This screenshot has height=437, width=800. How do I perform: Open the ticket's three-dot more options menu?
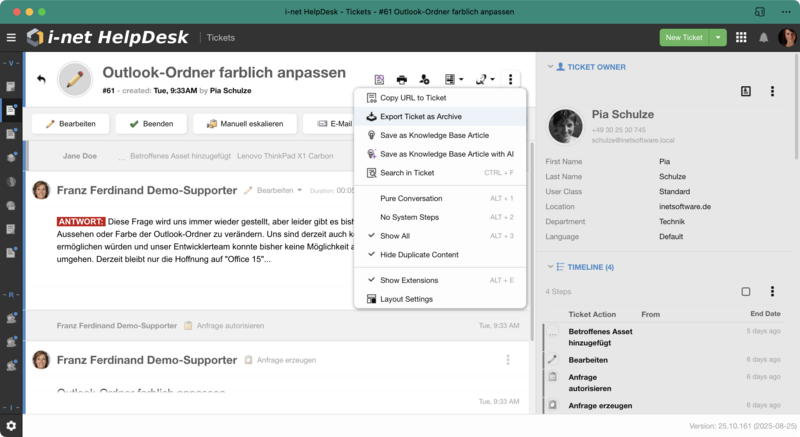coord(511,79)
